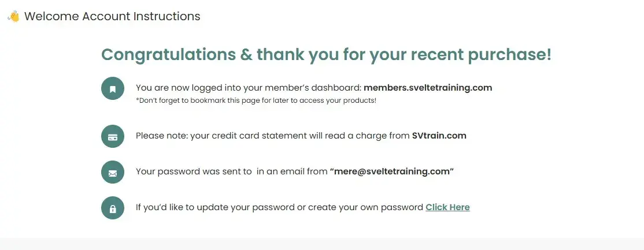Click the 'Your password was sent to' text
This screenshot has width=644, height=250.
click(x=194, y=171)
